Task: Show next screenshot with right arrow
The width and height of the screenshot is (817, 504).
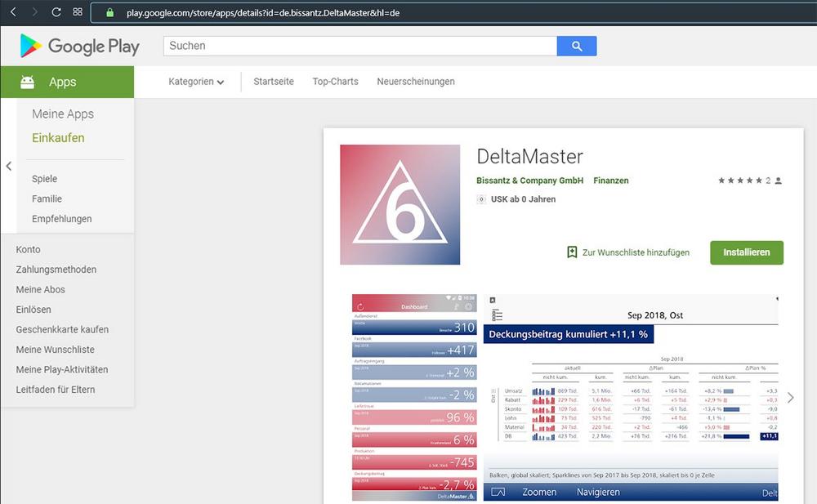Action: coord(790,398)
